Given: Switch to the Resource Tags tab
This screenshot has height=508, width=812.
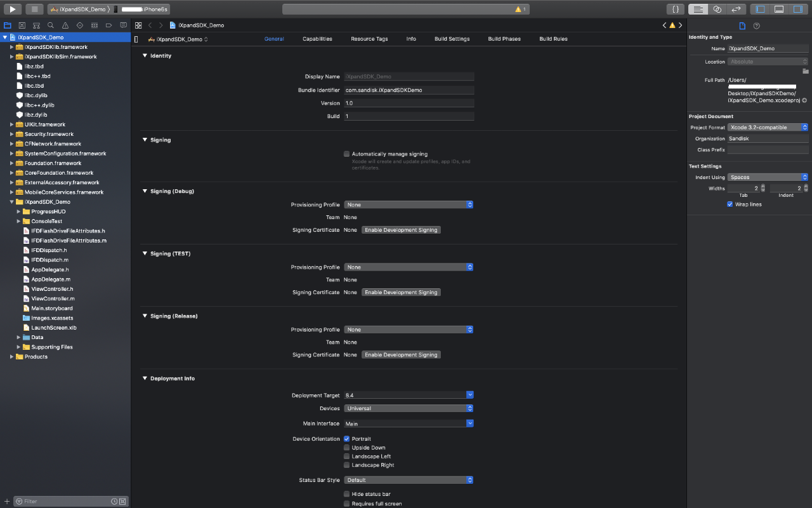Looking at the screenshot, I should click(x=369, y=39).
